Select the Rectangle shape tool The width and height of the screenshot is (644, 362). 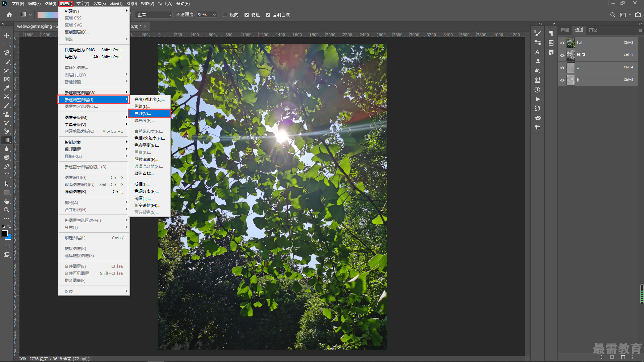(7, 192)
